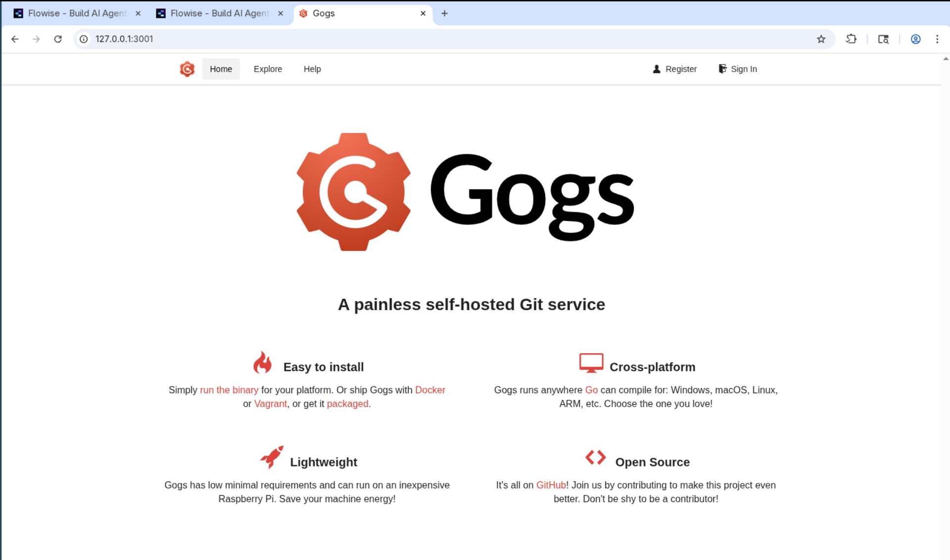Click the Sign In link
Image resolution: width=950 pixels, height=560 pixels.
[738, 69]
